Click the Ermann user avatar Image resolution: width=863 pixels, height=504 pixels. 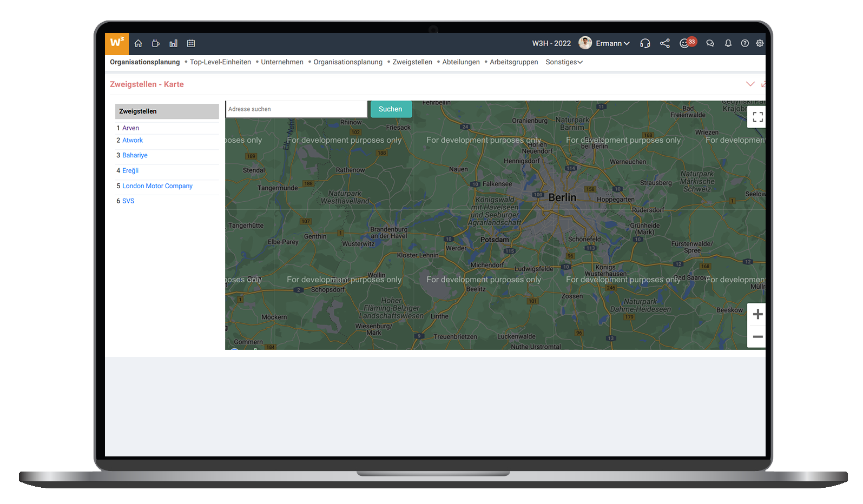tap(585, 43)
